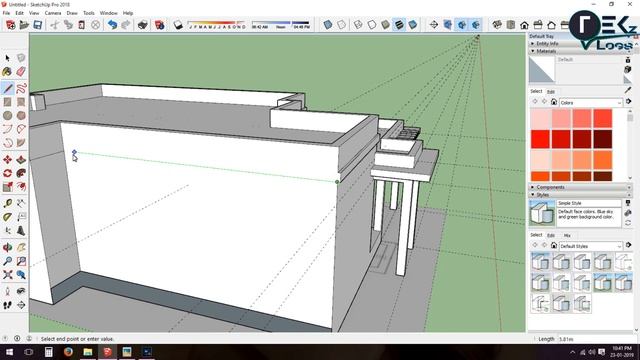This screenshot has width=640, height=360.
Task: Select the Walk footprints tool
Action: pyautogui.click(x=7, y=305)
